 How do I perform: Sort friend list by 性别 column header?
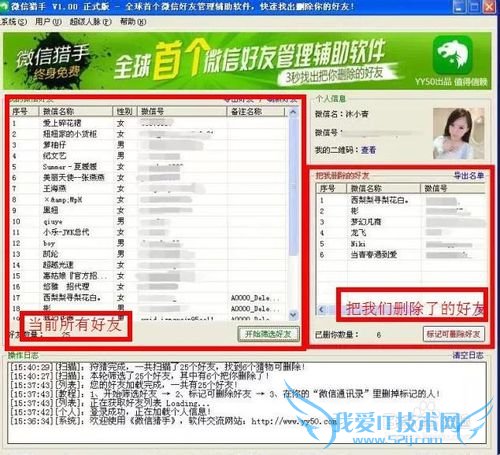125,111
